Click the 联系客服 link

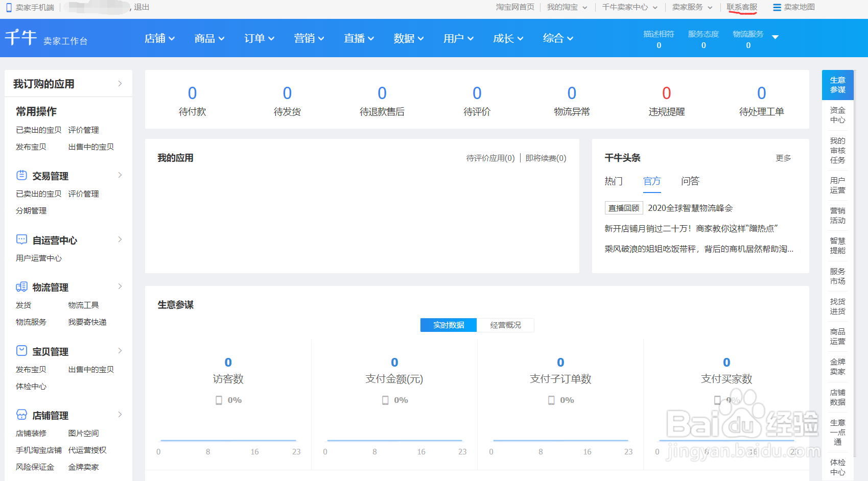coord(742,7)
